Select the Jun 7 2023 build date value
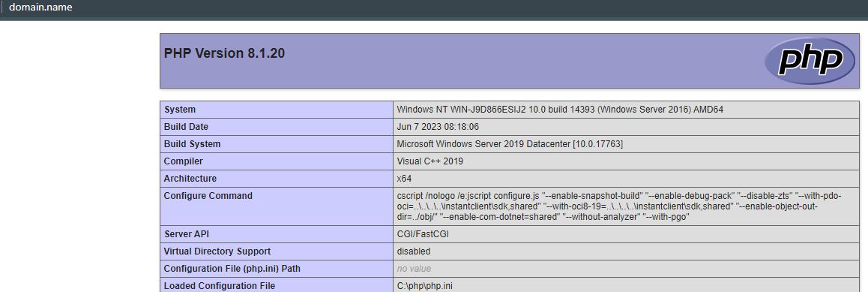Image resolution: width=868 pixels, height=292 pixels. (x=438, y=127)
